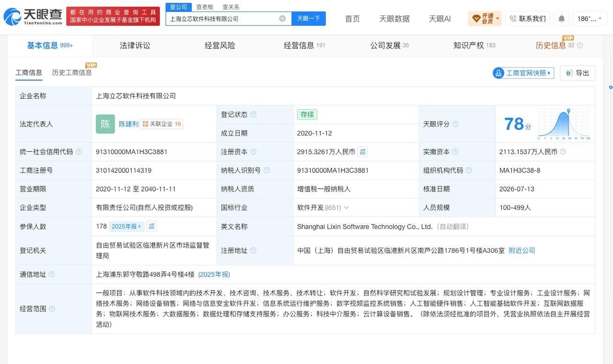
Task: Select the 历史信息 tab
Action: (x=551, y=45)
